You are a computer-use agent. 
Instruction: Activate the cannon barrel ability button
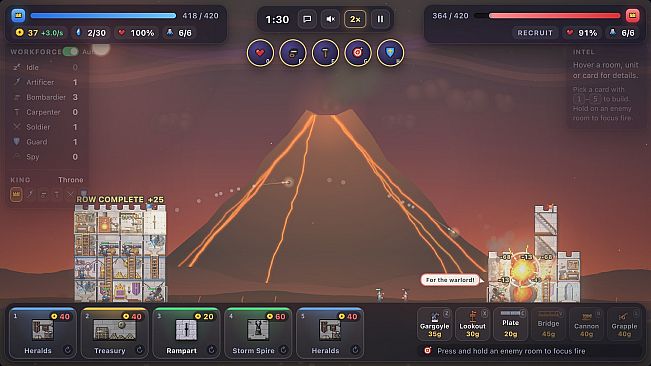pos(293,53)
